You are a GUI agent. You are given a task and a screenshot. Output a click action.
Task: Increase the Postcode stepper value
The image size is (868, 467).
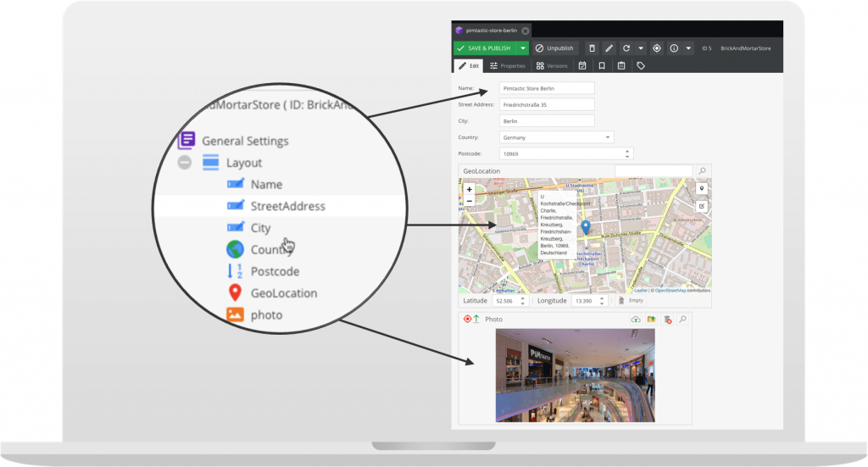tap(627, 151)
